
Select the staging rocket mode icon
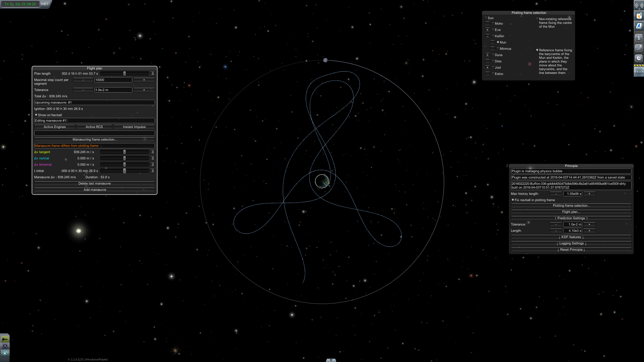click(5, 339)
